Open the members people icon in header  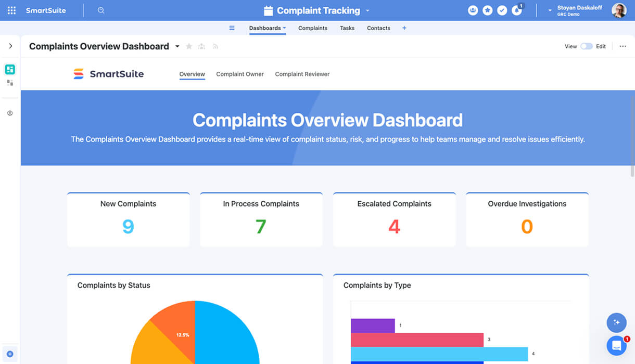[x=473, y=10]
